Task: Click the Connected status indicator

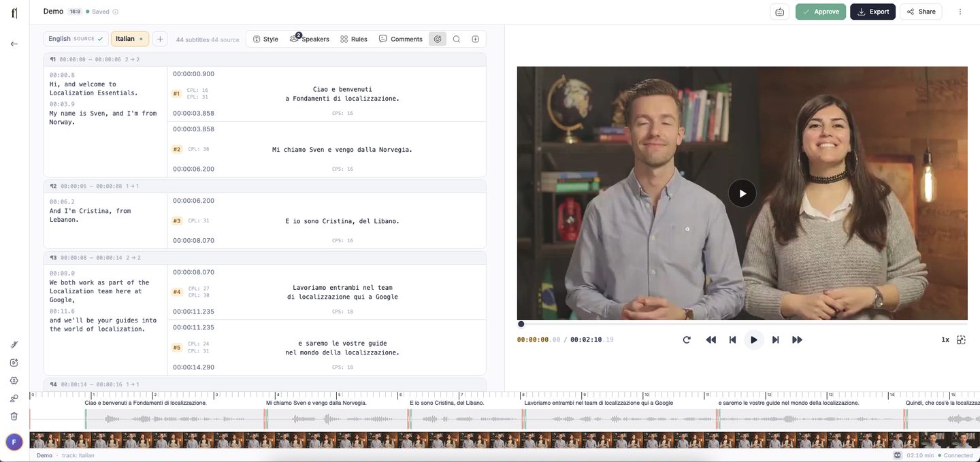Action: [x=955, y=455]
